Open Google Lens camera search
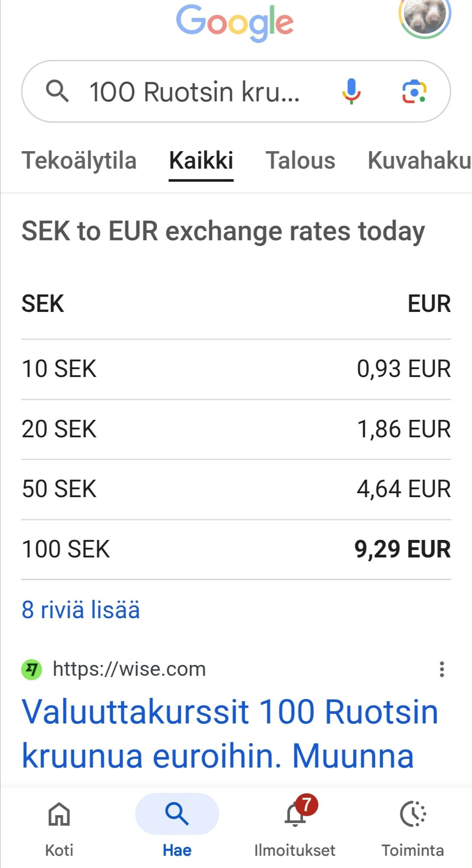This screenshot has width=472, height=868. point(414,91)
